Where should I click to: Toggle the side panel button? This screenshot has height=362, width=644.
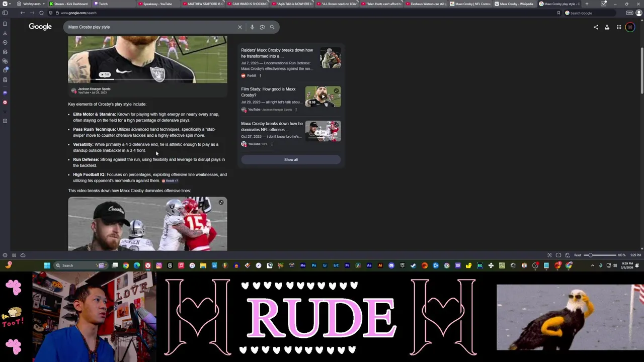pos(5,13)
